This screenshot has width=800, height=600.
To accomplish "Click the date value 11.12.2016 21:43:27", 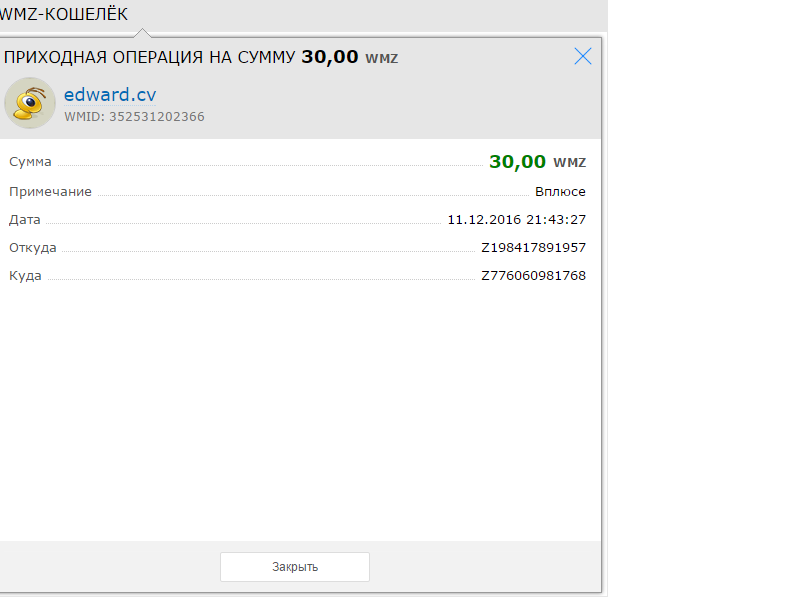I will [x=517, y=220].
